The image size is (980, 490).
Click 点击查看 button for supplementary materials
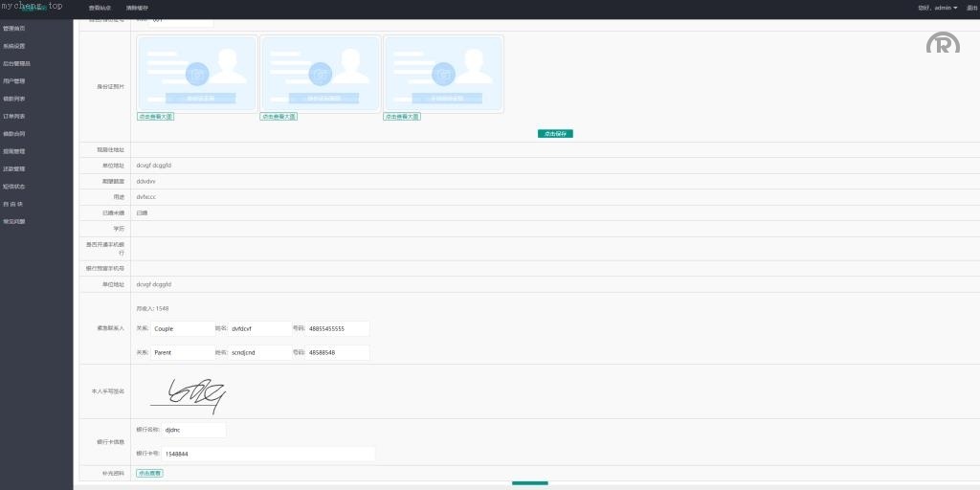coord(149,473)
